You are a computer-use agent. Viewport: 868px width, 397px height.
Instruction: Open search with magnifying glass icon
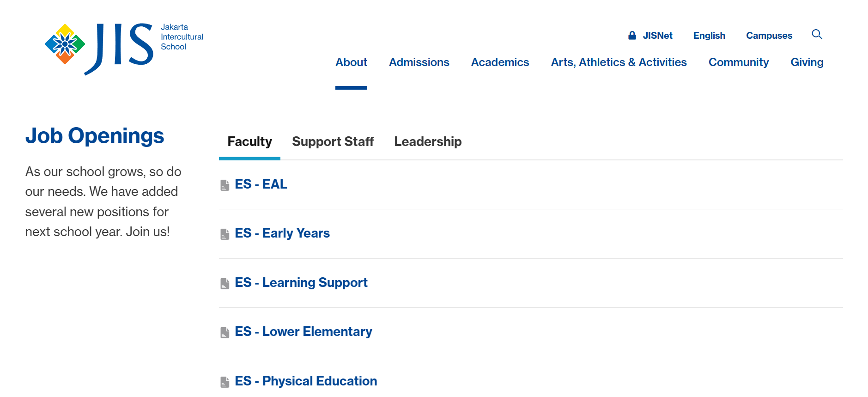coord(817,35)
